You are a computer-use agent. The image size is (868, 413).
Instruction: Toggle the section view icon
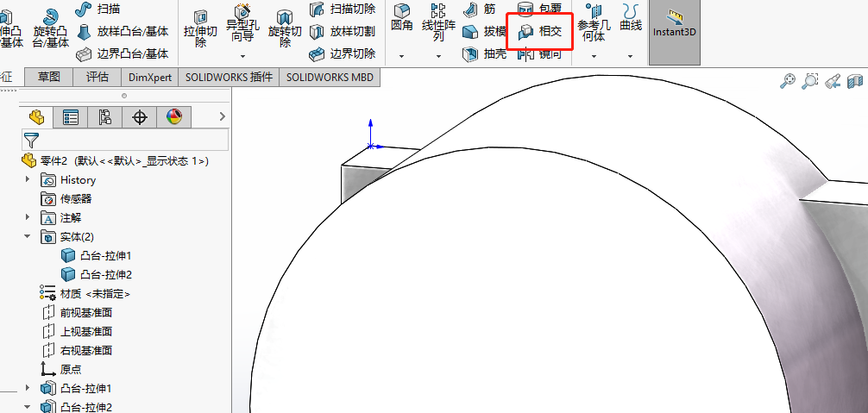(x=856, y=82)
